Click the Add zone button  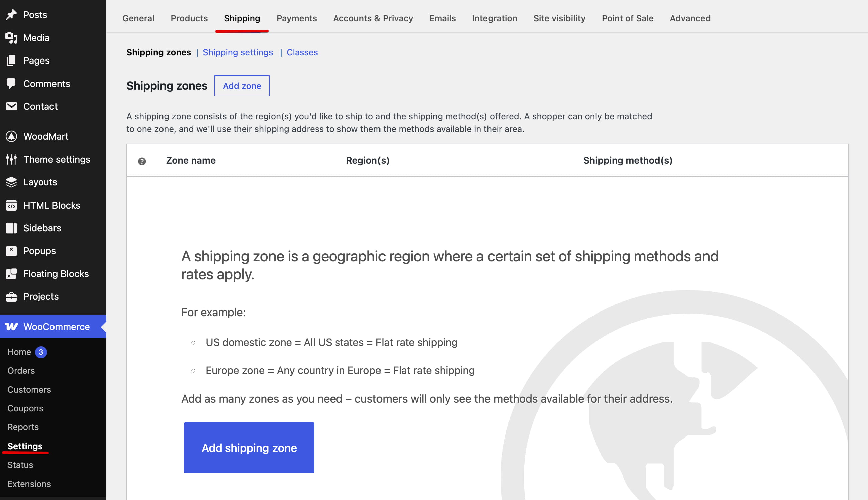[x=242, y=86]
